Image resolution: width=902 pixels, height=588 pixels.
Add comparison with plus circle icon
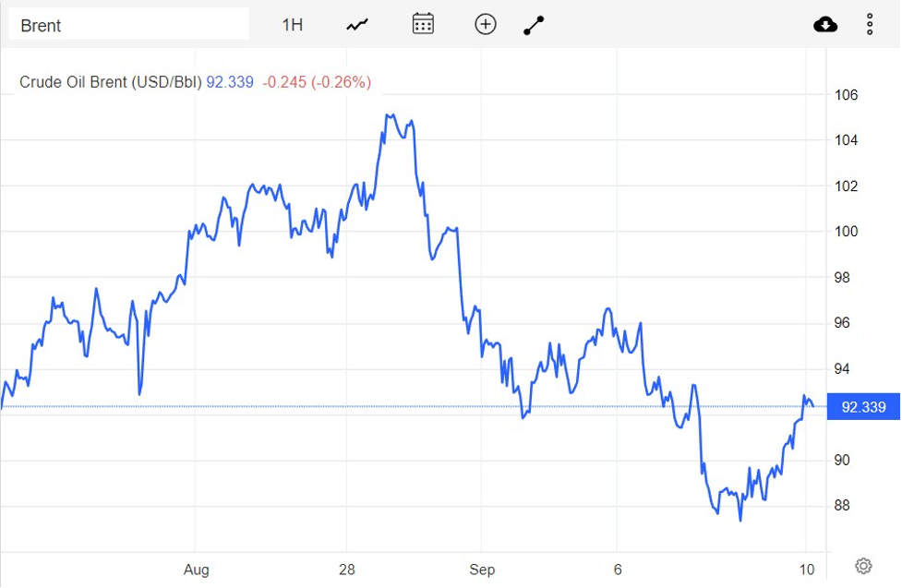(x=486, y=25)
